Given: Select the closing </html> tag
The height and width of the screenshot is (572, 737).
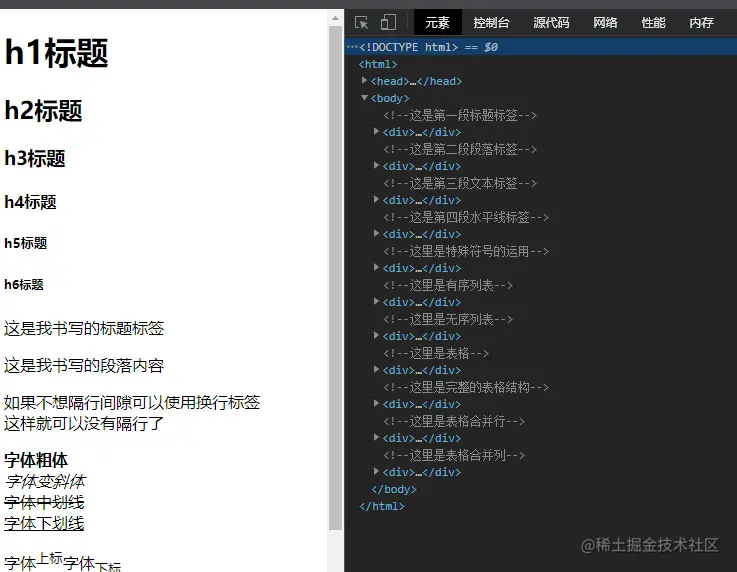Looking at the screenshot, I should pos(382,506).
